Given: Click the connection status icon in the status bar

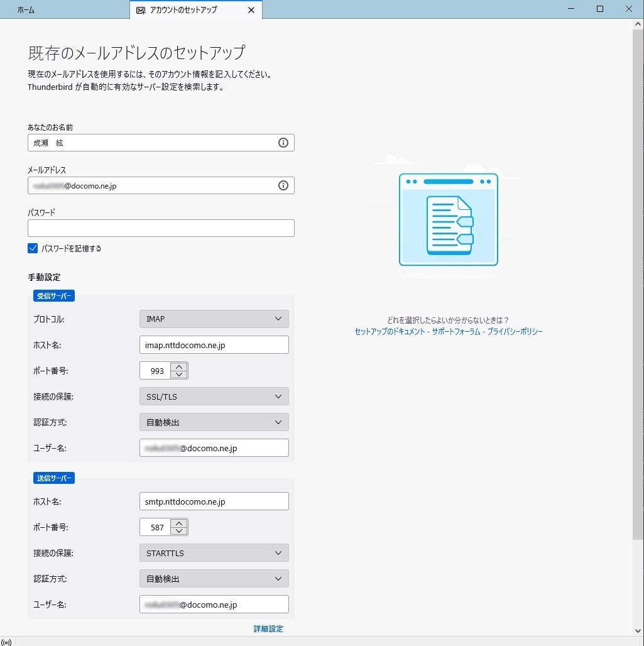Looking at the screenshot, I should [x=6, y=642].
